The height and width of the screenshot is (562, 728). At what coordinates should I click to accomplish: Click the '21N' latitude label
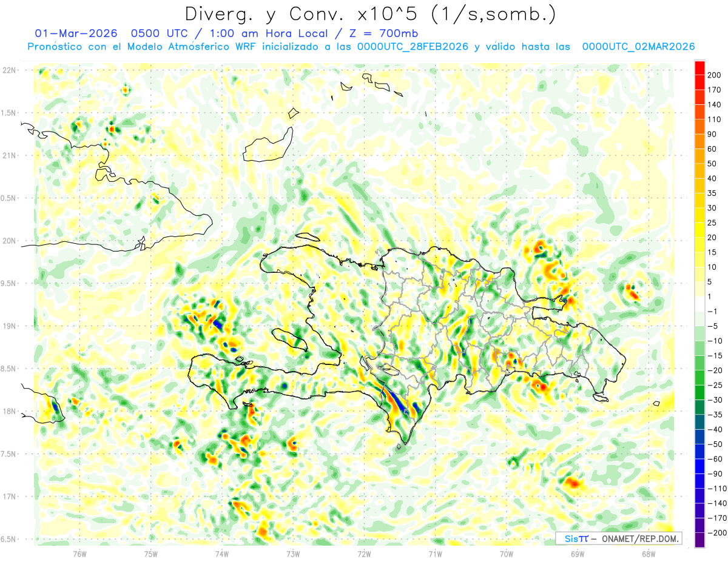click(x=10, y=155)
